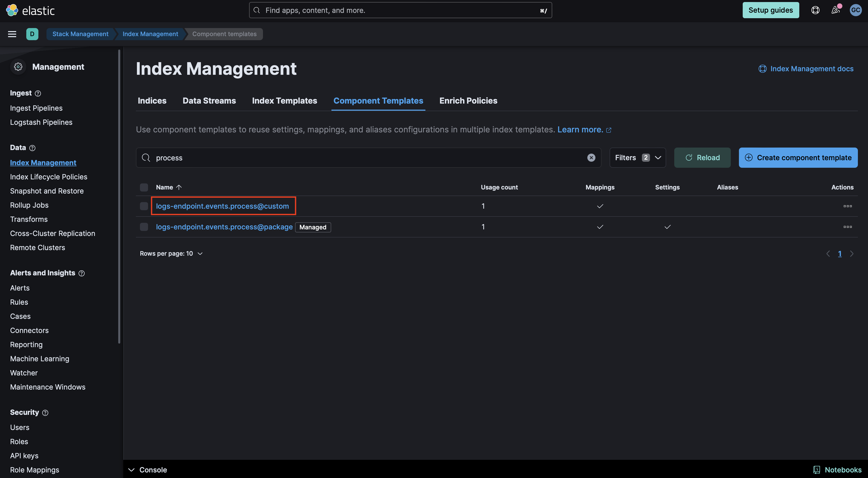Click the GC user avatar
The image size is (868, 478).
(856, 10)
